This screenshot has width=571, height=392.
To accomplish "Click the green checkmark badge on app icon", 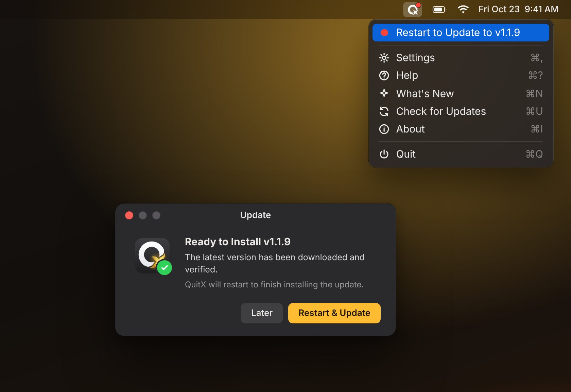I will click(165, 268).
